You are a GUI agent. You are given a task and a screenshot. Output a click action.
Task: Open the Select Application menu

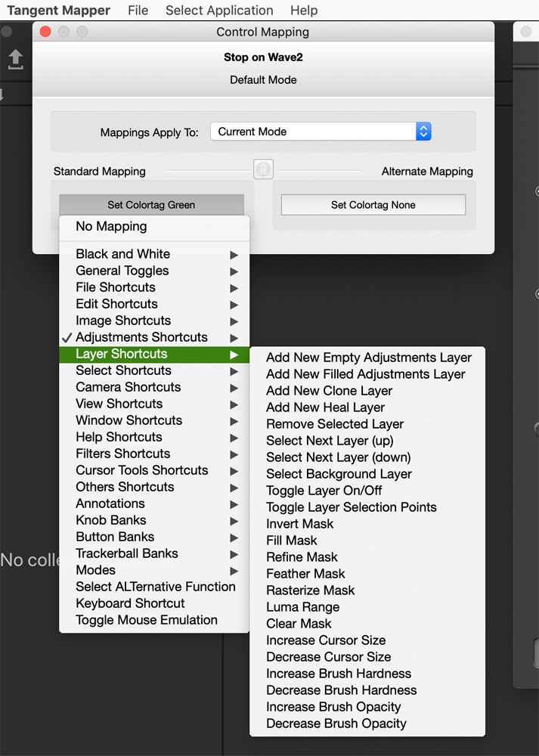tap(219, 11)
